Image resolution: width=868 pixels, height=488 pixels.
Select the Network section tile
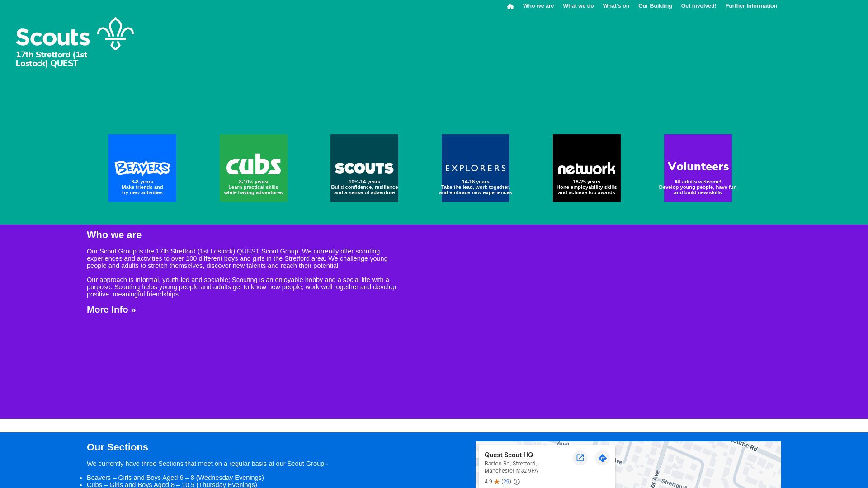coord(587,168)
